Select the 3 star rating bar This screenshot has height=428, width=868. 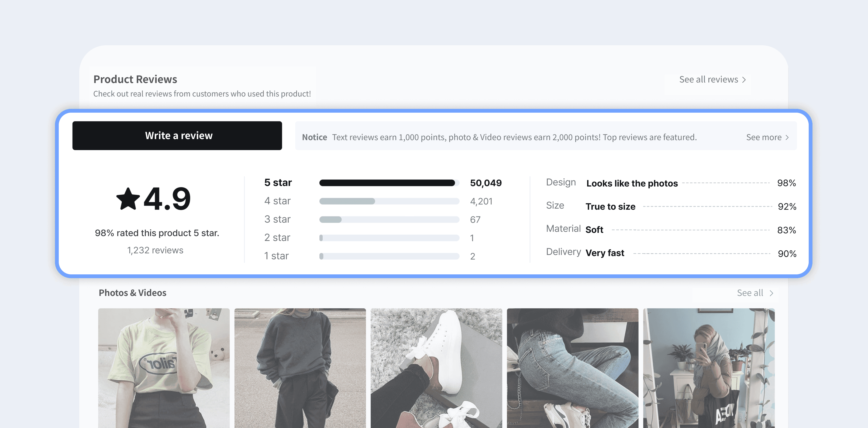pyautogui.click(x=389, y=219)
